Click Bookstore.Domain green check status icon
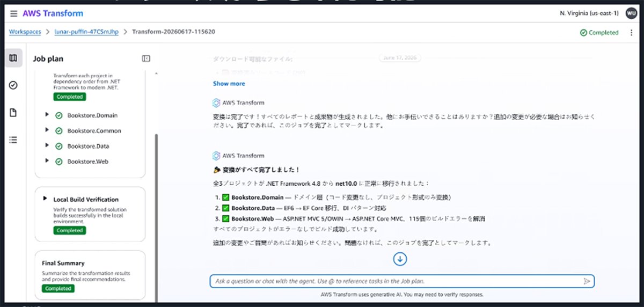The width and height of the screenshot is (644, 307). tap(58, 115)
